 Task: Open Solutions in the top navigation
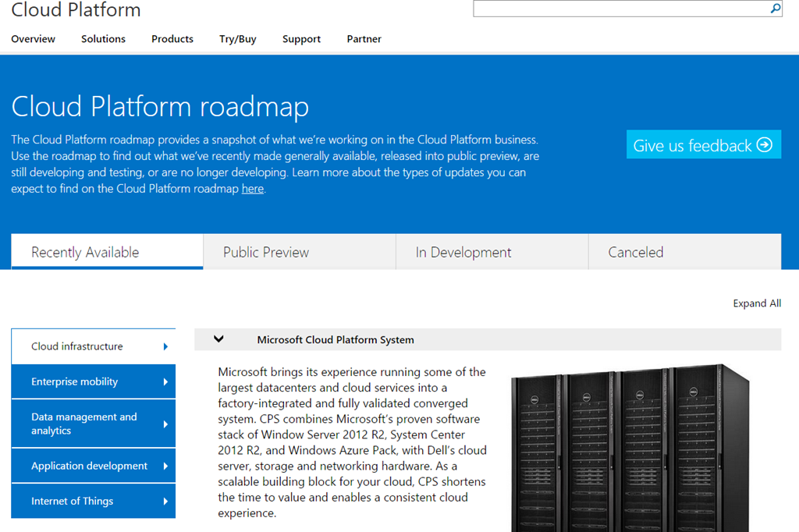pos(102,38)
